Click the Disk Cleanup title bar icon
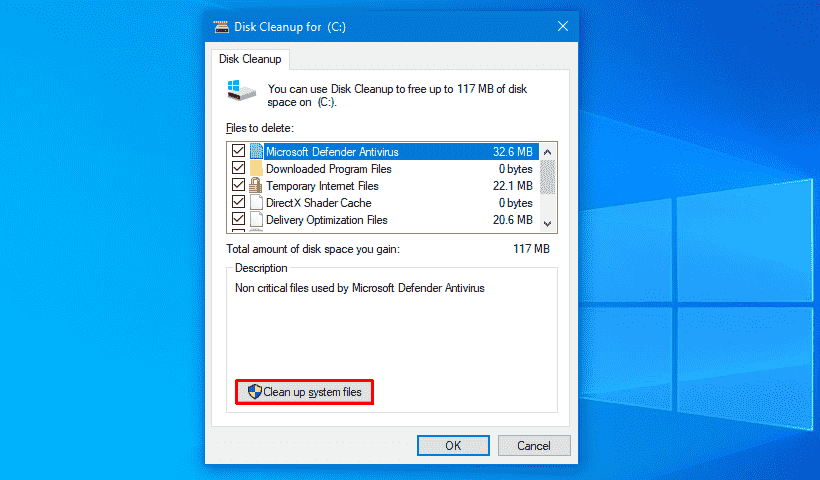This screenshot has height=480, width=820. tap(221, 27)
